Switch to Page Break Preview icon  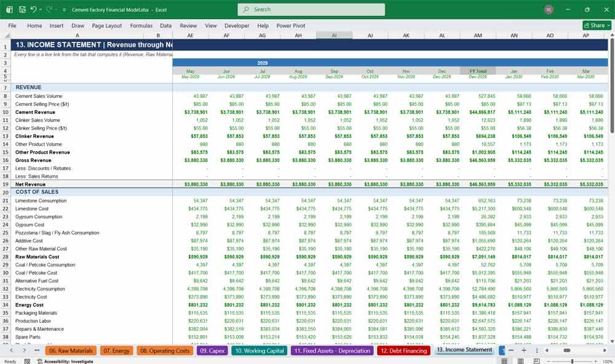point(536,361)
